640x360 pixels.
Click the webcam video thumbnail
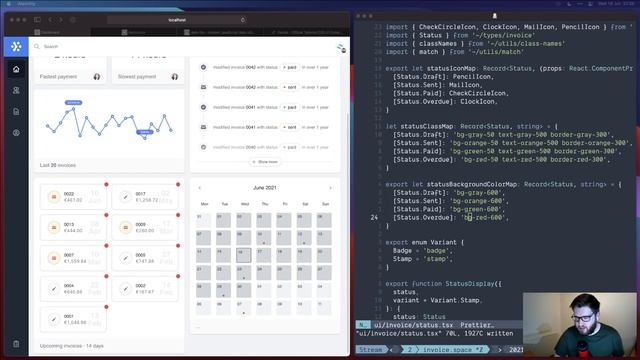[580, 325]
